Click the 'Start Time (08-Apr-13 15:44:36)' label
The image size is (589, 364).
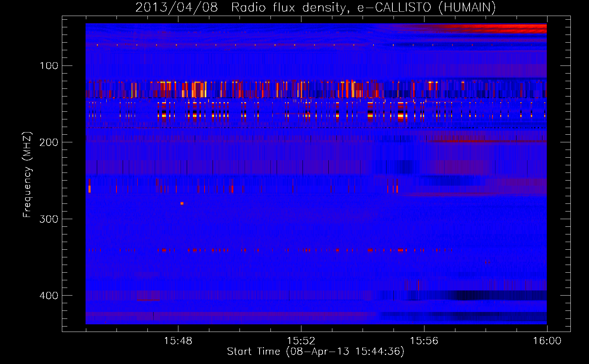(x=316, y=352)
